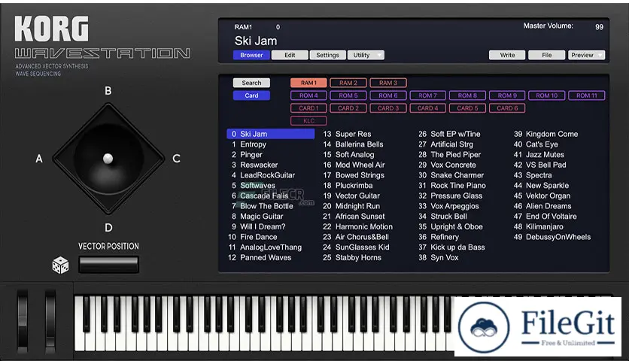Select the ROM 8 bank

(x=467, y=96)
